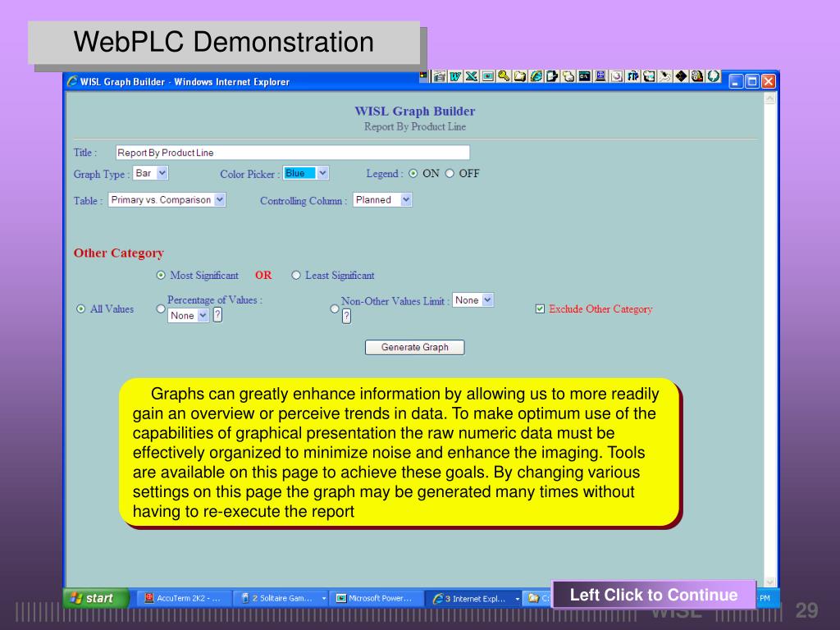Click the picture viewer shortcut icon

point(649,76)
